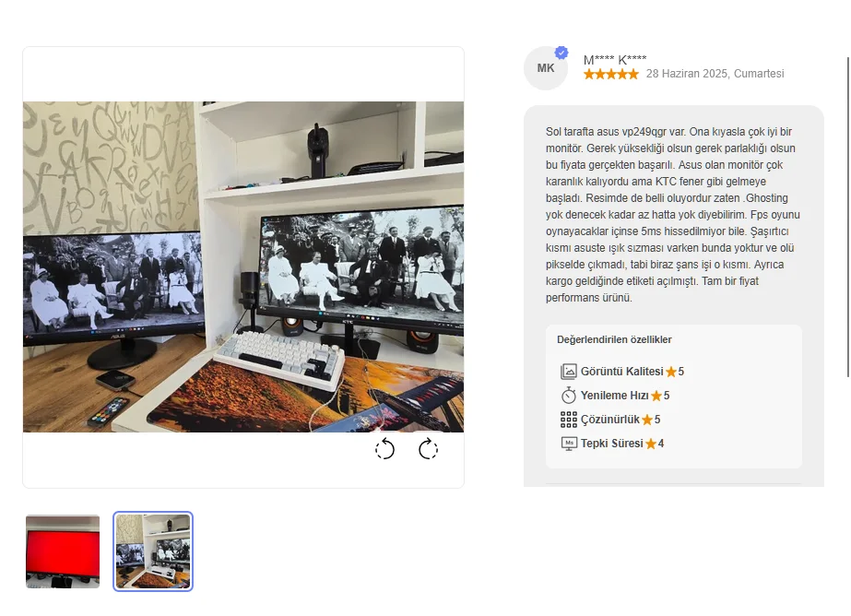Click the star beside Görüntü Kalitesi

pyautogui.click(x=671, y=372)
